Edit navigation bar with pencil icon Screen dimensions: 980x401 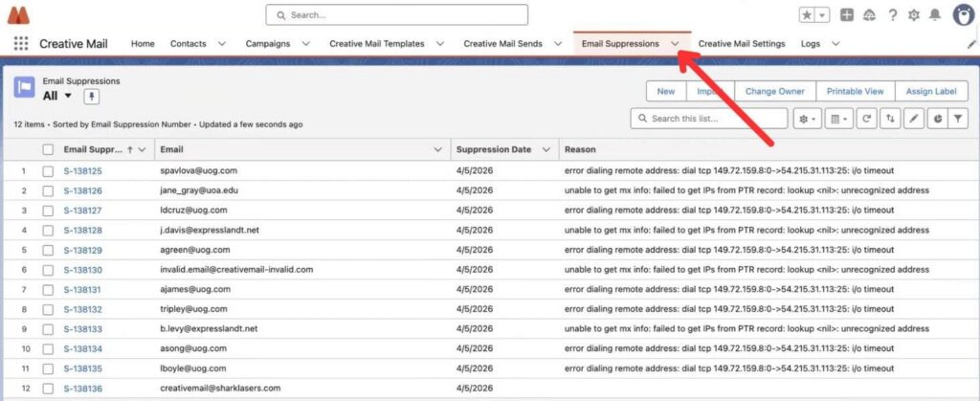point(971,44)
